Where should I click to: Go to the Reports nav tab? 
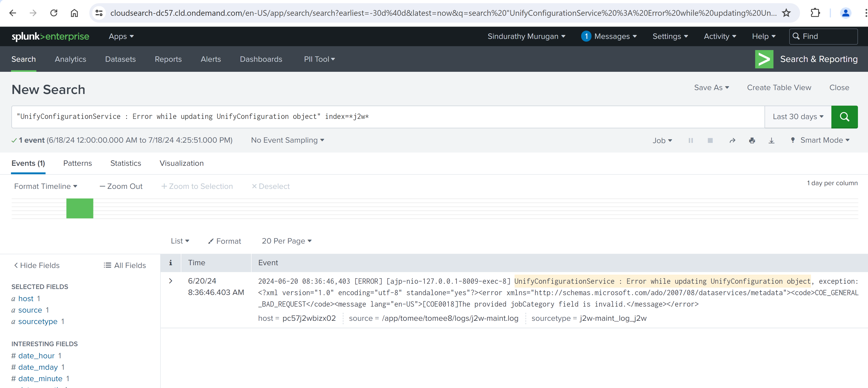[168, 59]
